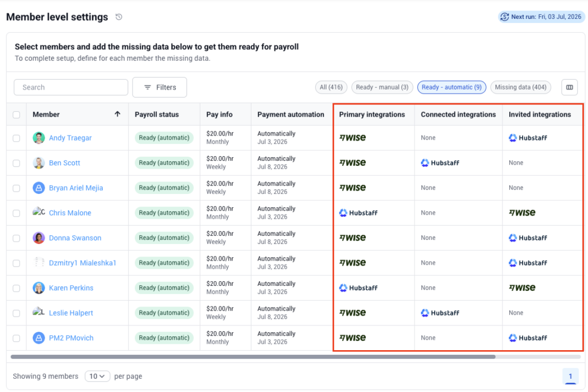Click Hubstaff primary integration for Karen Perkins
The image size is (588, 392).
(x=358, y=288)
